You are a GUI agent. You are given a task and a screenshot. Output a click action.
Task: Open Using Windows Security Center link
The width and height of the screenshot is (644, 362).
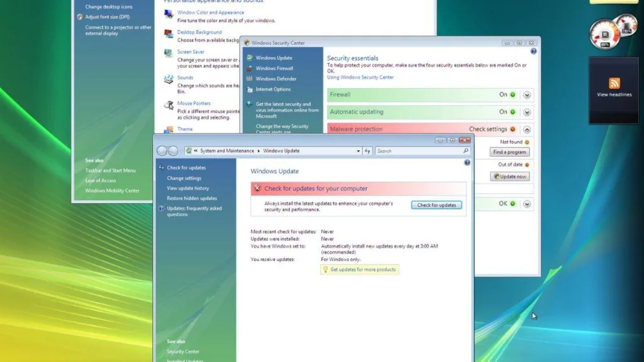[360, 77]
